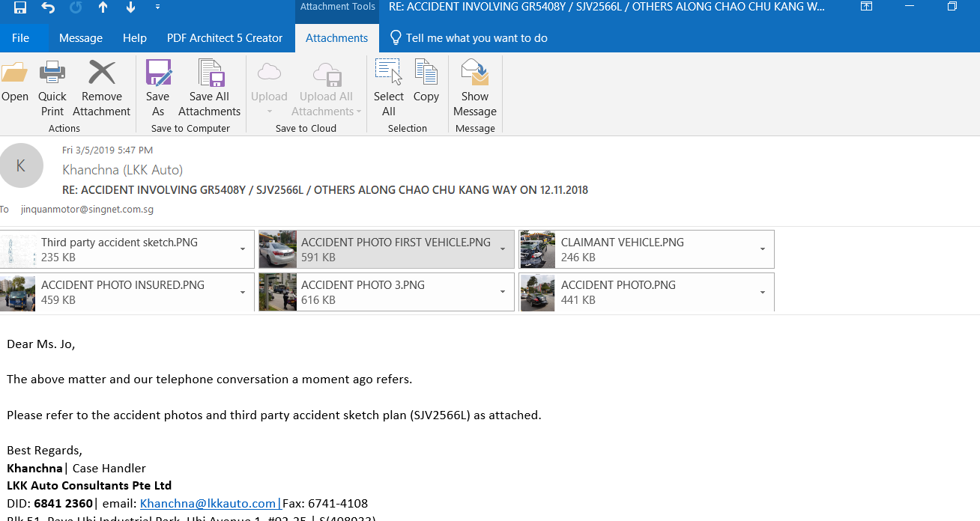This screenshot has height=521, width=980.
Task: Click the Undo arrow in quick access toolbar
Action: (48, 7)
